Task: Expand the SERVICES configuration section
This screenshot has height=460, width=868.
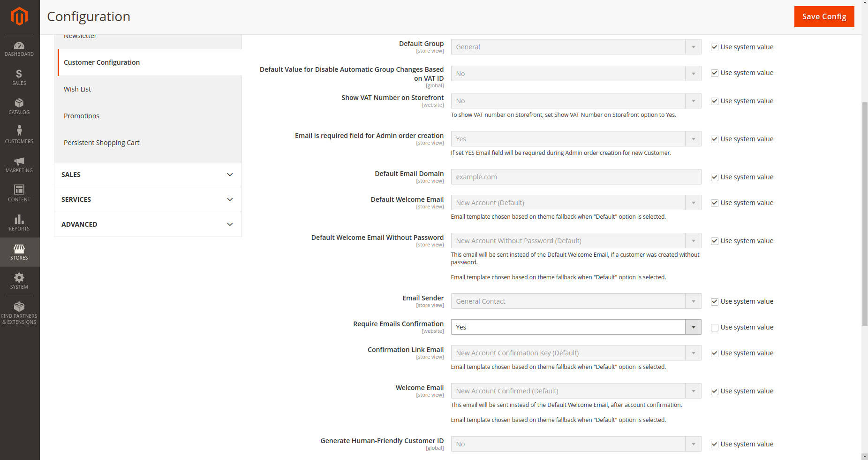Action: click(148, 199)
